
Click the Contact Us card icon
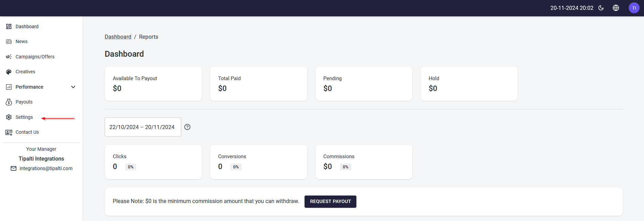tap(9, 132)
